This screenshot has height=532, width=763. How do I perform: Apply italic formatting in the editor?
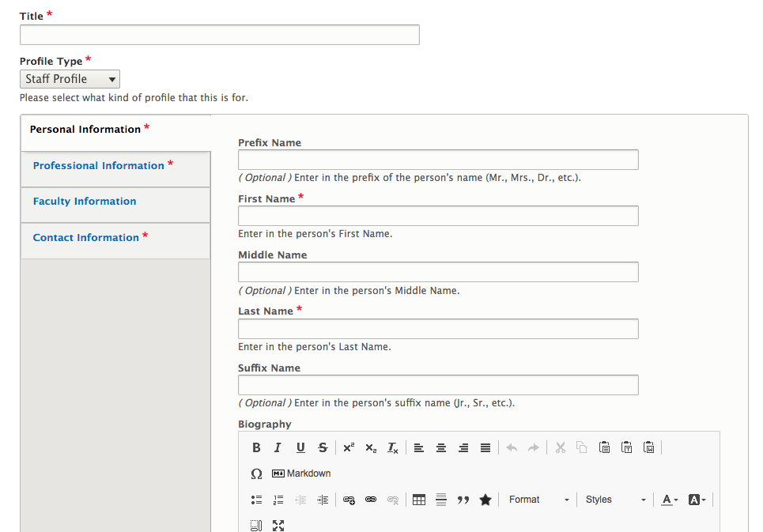(x=278, y=447)
